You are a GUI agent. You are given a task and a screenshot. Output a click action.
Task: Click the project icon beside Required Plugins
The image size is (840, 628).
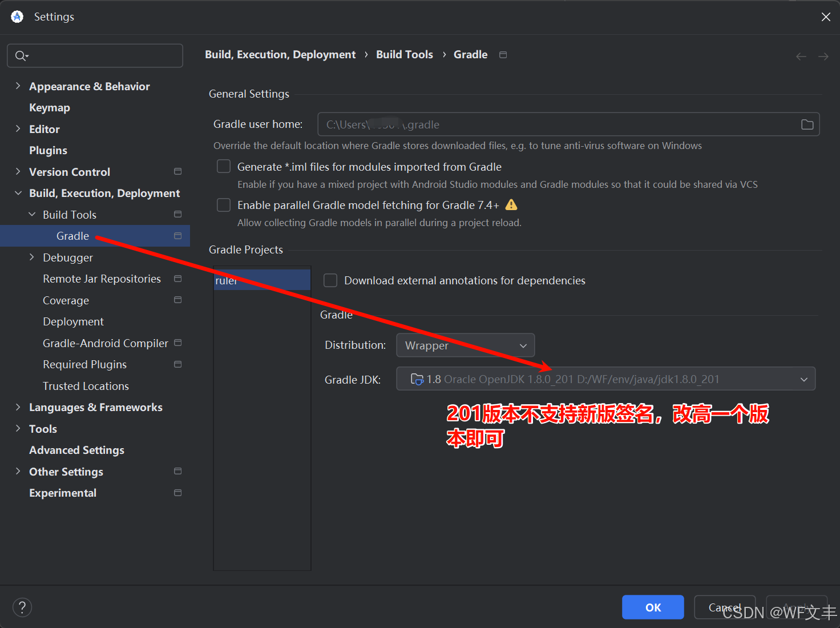tap(177, 364)
